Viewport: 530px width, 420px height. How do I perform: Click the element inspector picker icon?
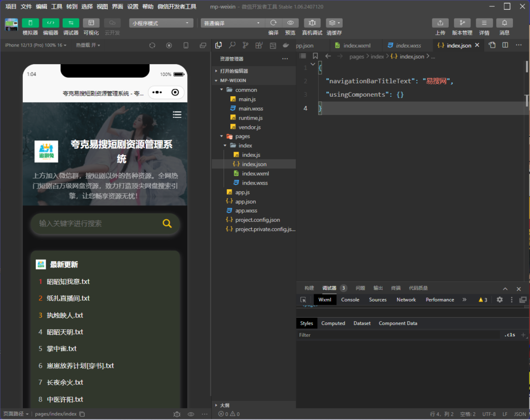tap(303, 300)
